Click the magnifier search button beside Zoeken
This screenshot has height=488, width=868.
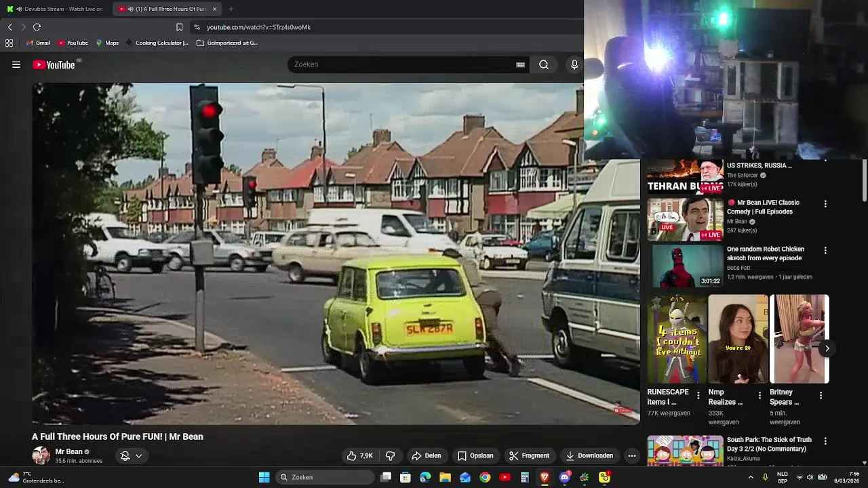tap(544, 64)
